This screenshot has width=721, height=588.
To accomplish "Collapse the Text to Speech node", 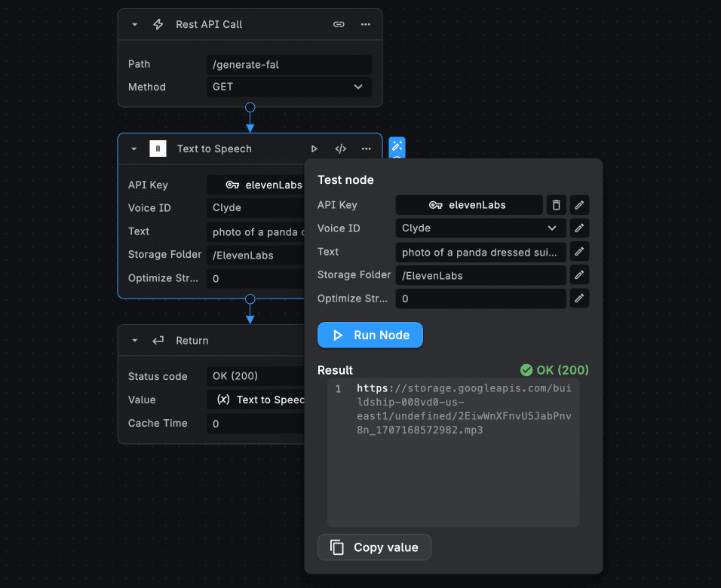I will (x=134, y=149).
